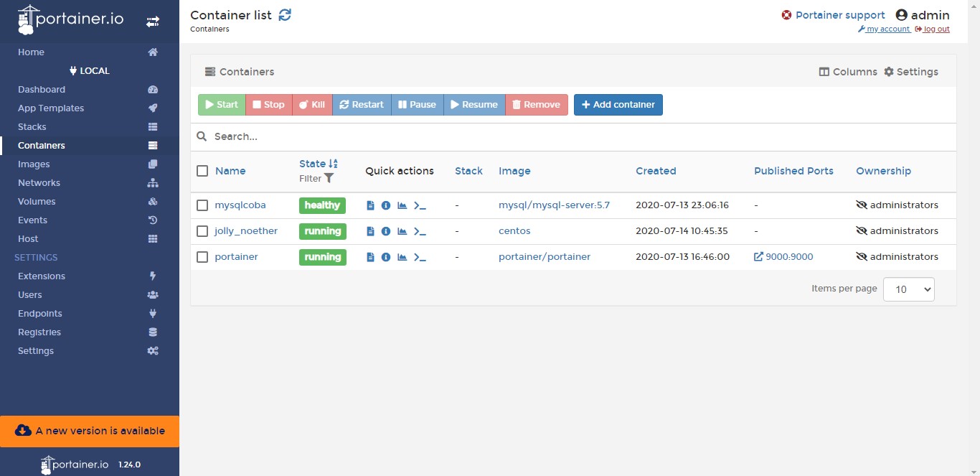Click the Add container button
980x476 pixels.
618,105
